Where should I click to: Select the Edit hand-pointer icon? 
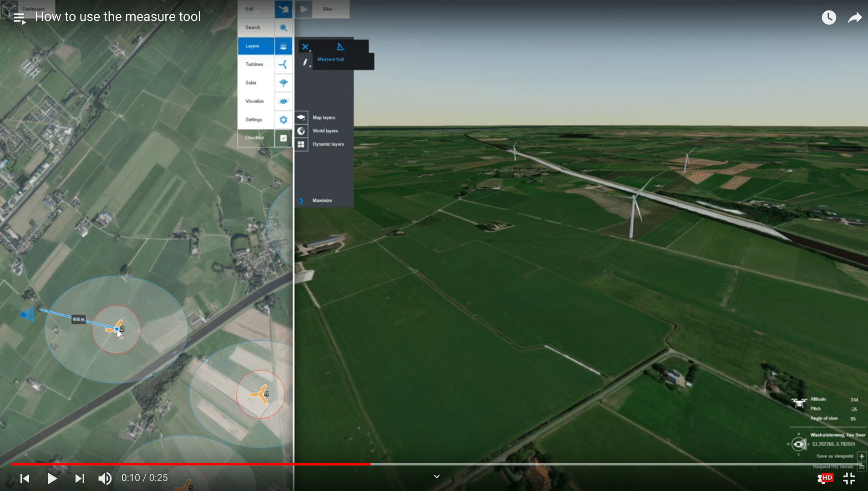[283, 9]
